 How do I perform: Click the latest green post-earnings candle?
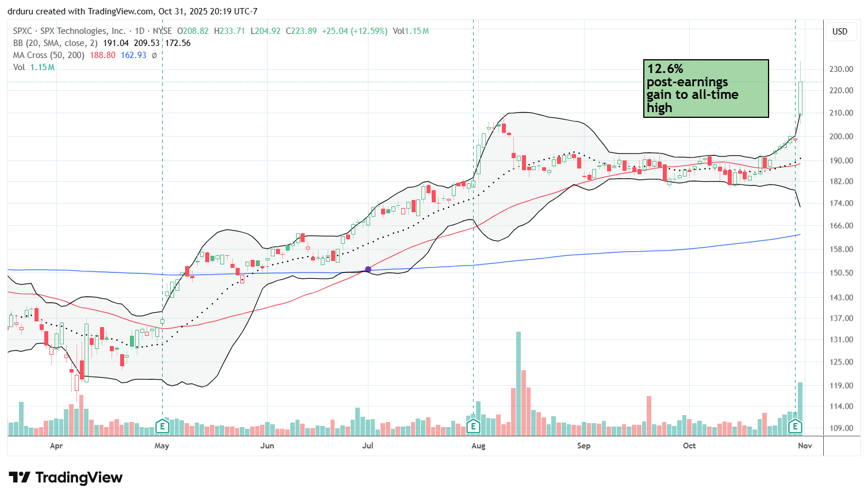[800, 98]
